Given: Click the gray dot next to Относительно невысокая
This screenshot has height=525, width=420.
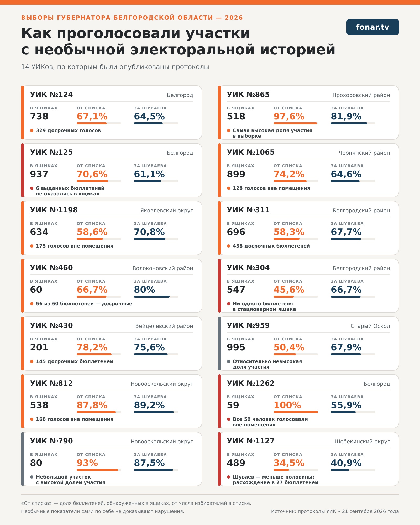Looking at the screenshot, I should coord(229,361).
